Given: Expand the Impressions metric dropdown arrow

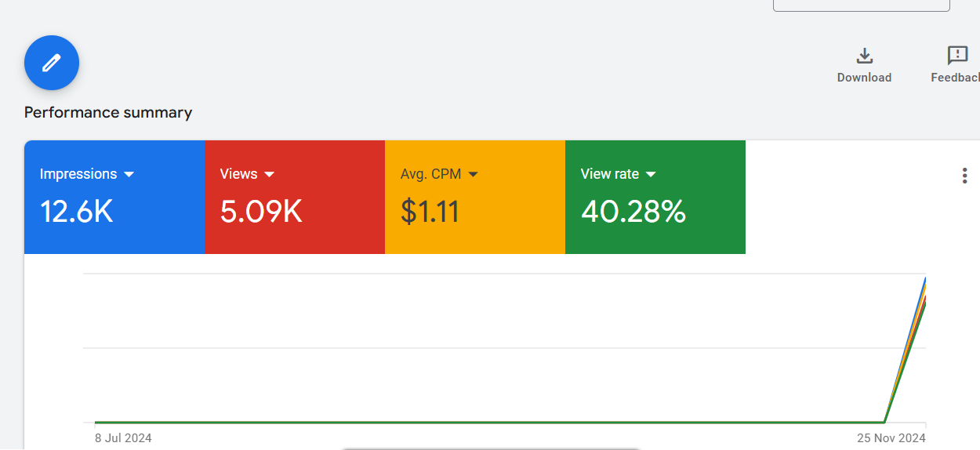Looking at the screenshot, I should click(x=129, y=174).
